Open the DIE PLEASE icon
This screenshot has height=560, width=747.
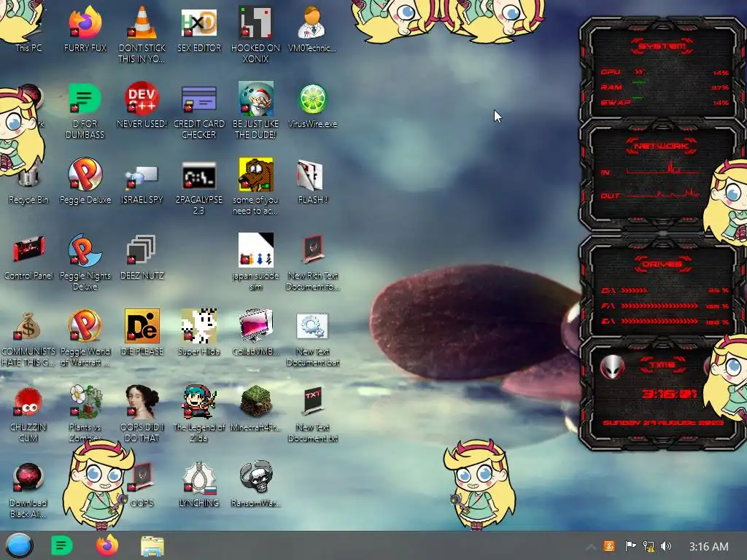click(142, 326)
